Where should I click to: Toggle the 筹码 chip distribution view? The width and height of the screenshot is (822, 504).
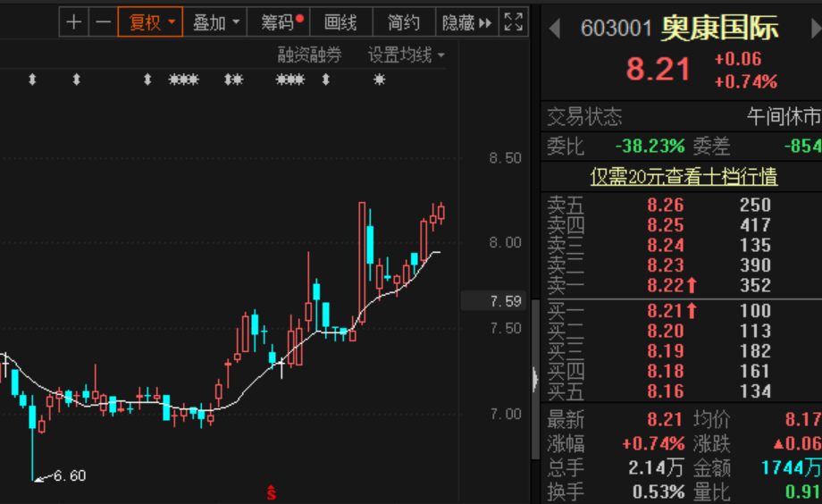[277, 22]
